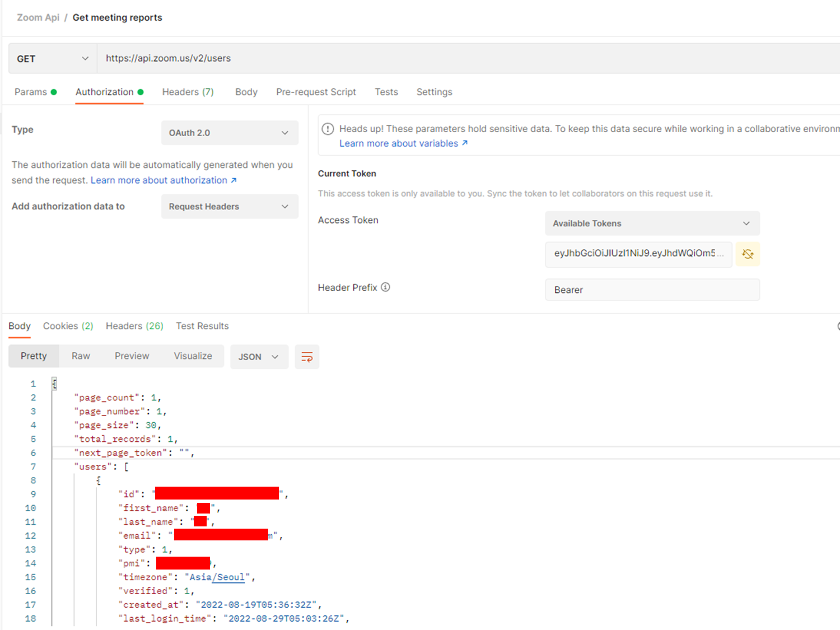Open the Cookies (2) tab

(x=68, y=326)
